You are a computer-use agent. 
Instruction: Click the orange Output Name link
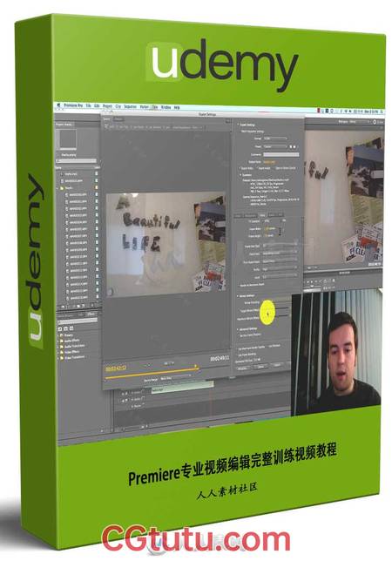point(270,162)
